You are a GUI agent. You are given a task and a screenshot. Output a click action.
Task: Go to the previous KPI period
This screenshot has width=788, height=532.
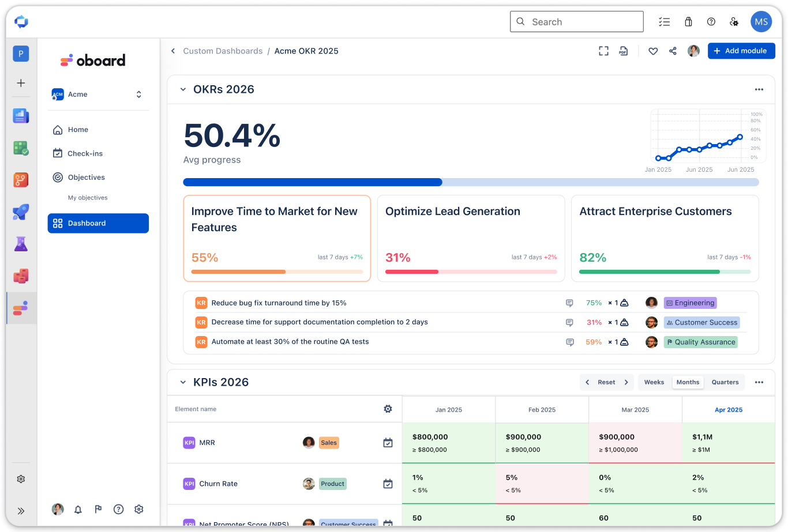click(587, 382)
